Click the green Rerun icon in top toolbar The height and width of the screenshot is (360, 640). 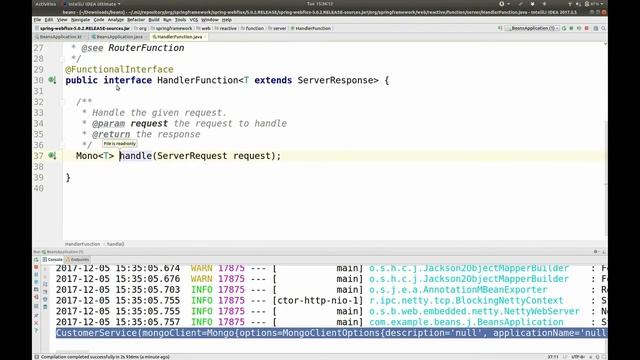click(x=564, y=28)
